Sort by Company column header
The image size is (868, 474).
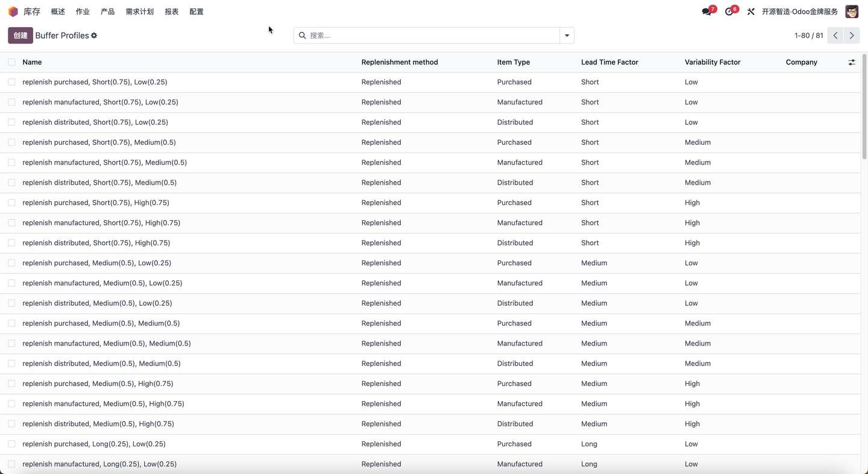(802, 62)
